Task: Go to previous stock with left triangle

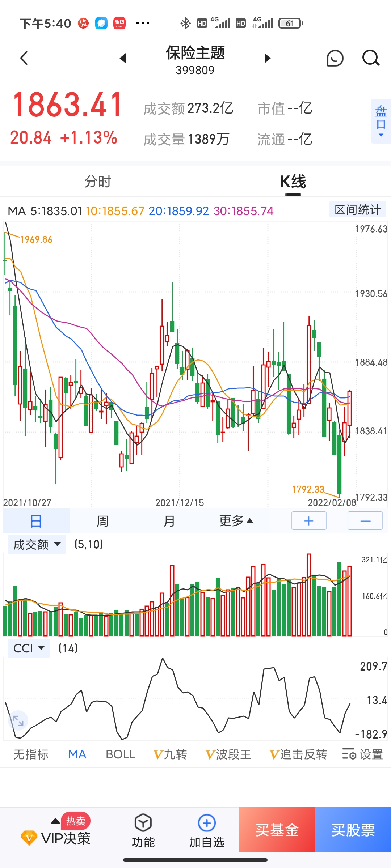Action: click(123, 58)
